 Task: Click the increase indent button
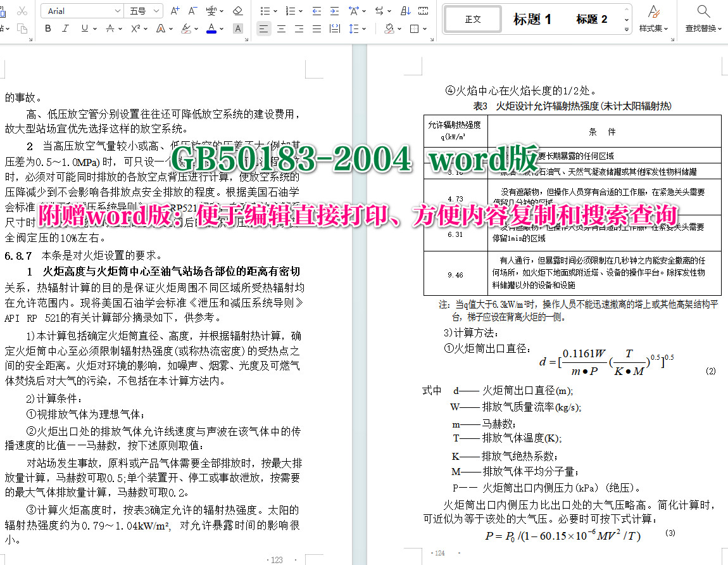click(x=334, y=11)
